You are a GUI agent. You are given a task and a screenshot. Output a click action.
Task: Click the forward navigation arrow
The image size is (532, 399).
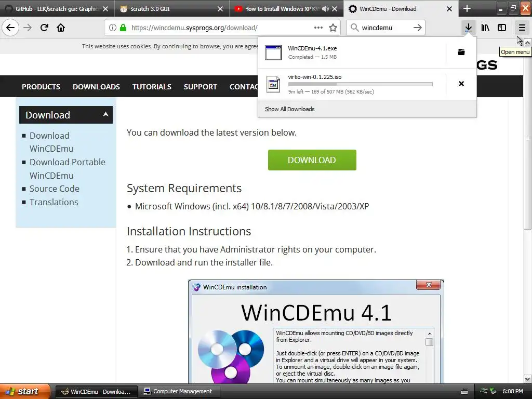28,28
